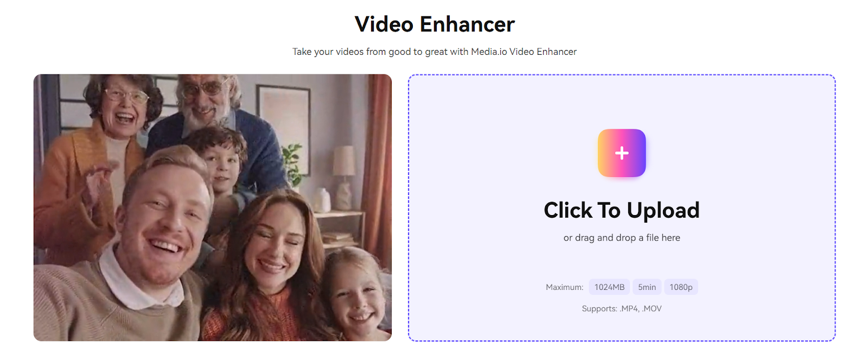Click the 1024MB size limit badge
The height and width of the screenshot is (360, 868).
click(x=609, y=287)
